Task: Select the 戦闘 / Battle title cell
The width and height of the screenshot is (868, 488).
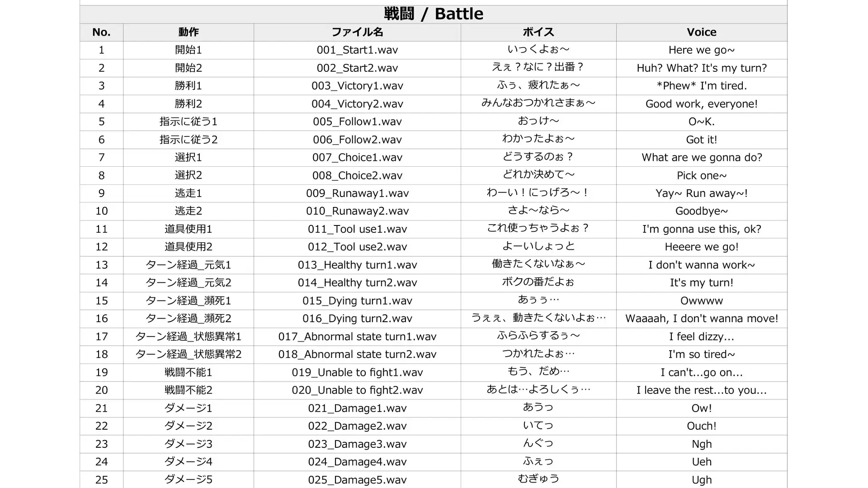Action: [x=434, y=14]
